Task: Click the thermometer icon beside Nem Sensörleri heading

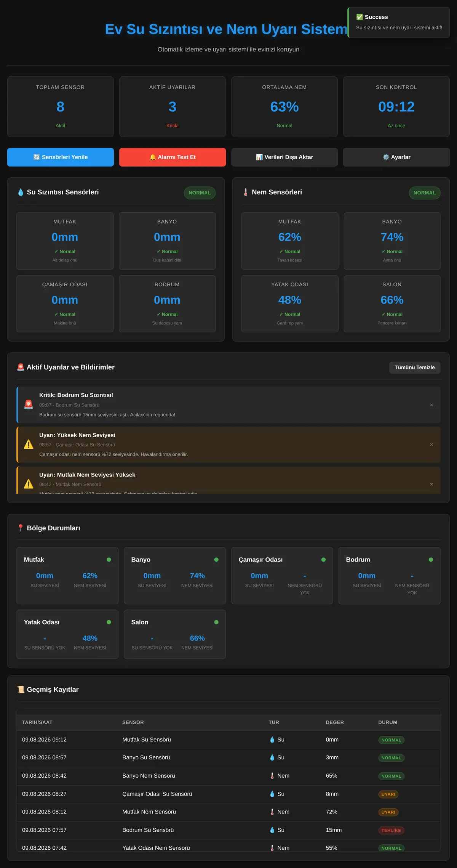Action: click(x=246, y=192)
